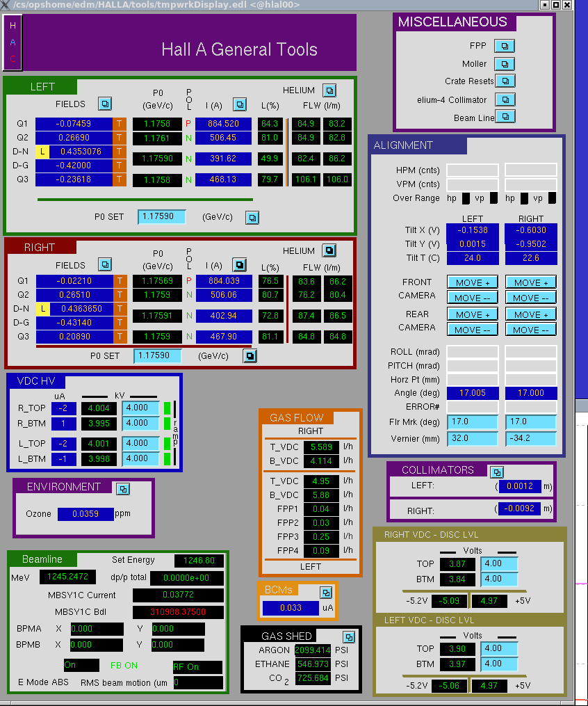Click MOVE -- for RIGHT rear camera
This screenshot has height=706, width=588.
tap(531, 330)
